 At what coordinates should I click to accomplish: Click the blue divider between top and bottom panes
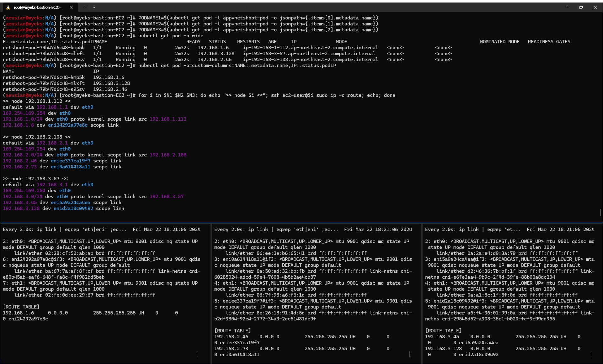click(x=301, y=223)
